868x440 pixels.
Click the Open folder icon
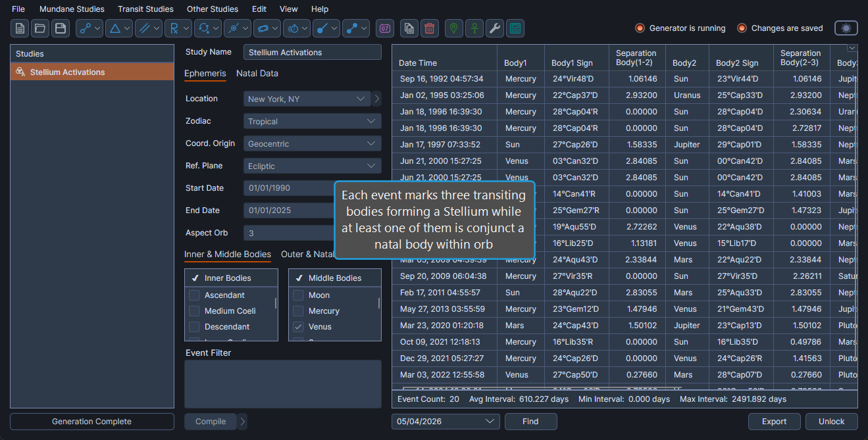(x=40, y=28)
